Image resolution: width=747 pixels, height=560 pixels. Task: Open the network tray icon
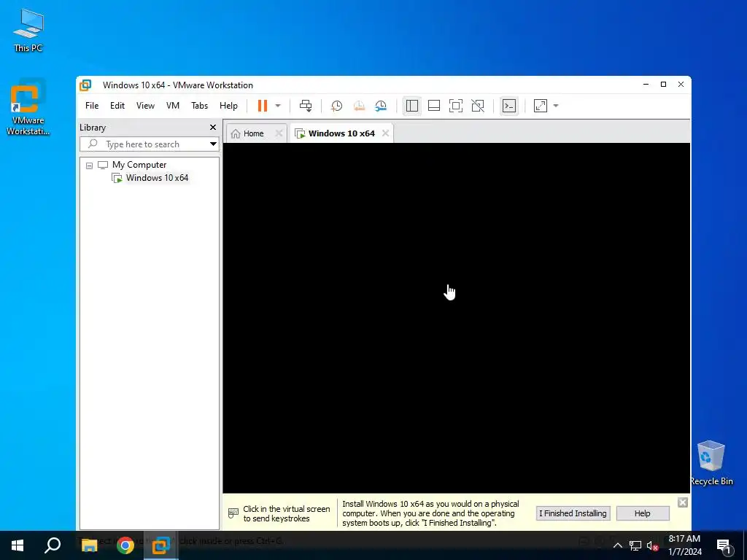(635, 545)
